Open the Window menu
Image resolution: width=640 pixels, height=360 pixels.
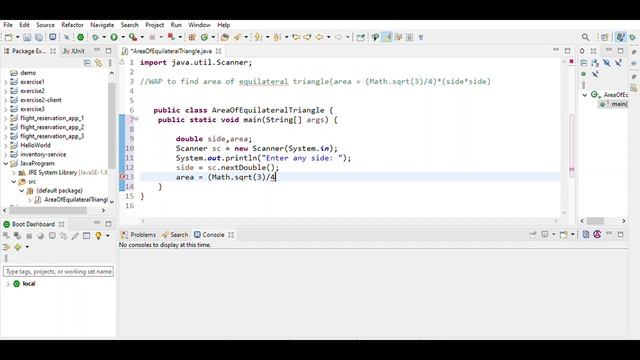pos(199,25)
